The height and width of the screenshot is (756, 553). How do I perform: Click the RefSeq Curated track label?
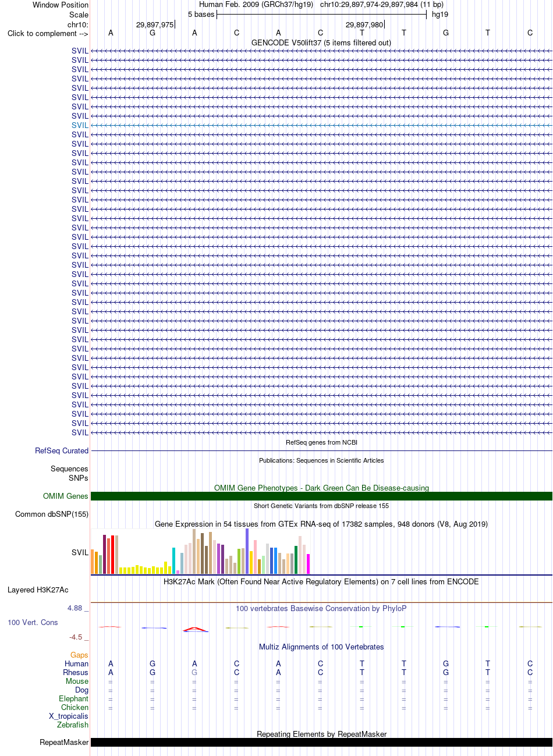pyautogui.click(x=62, y=450)
